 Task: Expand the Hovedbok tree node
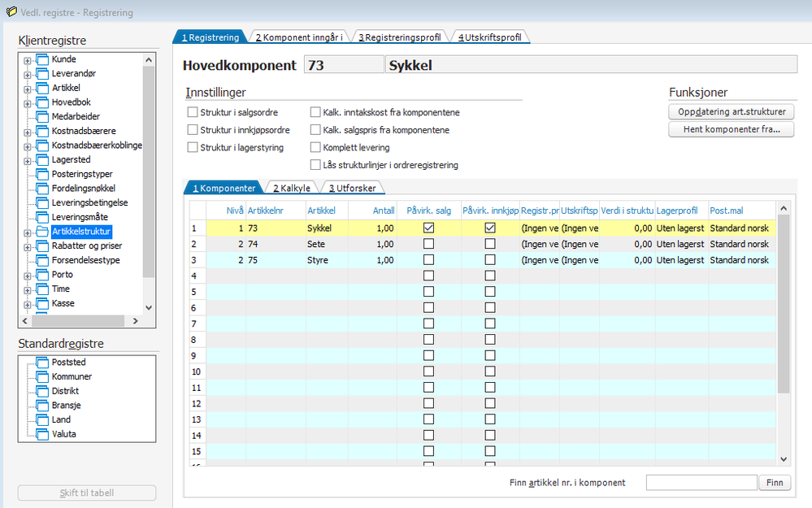[27, 103]
